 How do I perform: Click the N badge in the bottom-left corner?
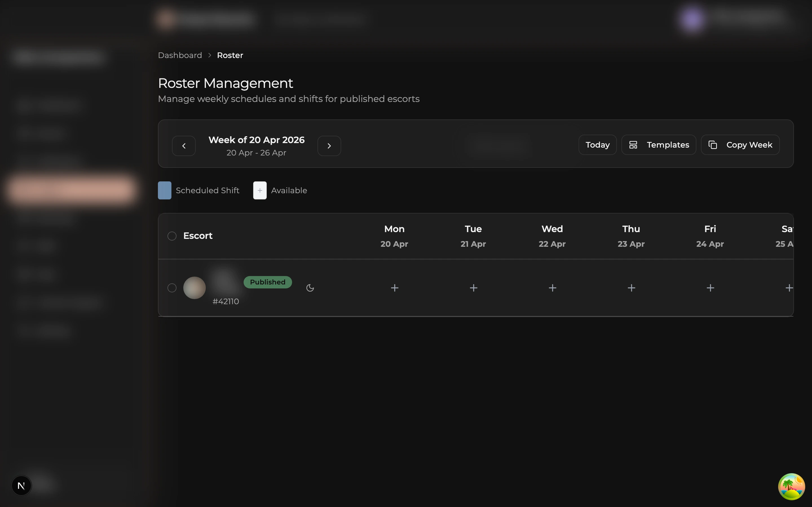tap(21, 485)
